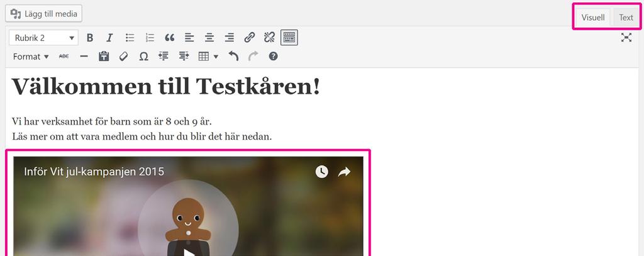Insert a horizontal line
644x256 pixels.
point(84,57)
